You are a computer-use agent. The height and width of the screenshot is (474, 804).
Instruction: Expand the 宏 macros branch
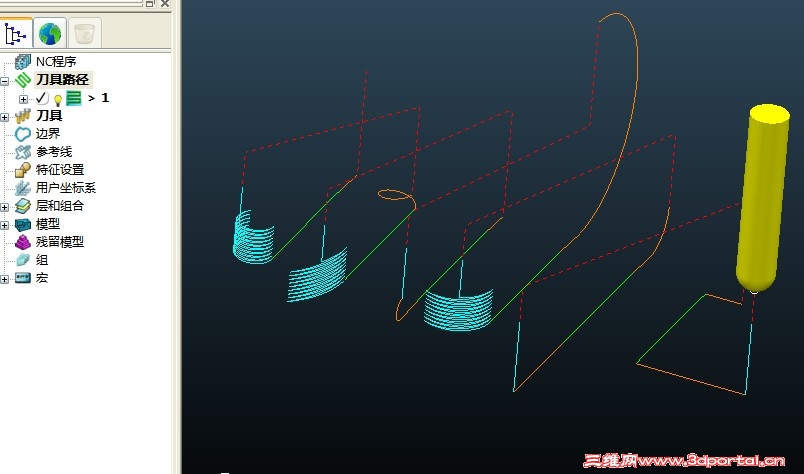pyautogui.click(x=5, y=279)
